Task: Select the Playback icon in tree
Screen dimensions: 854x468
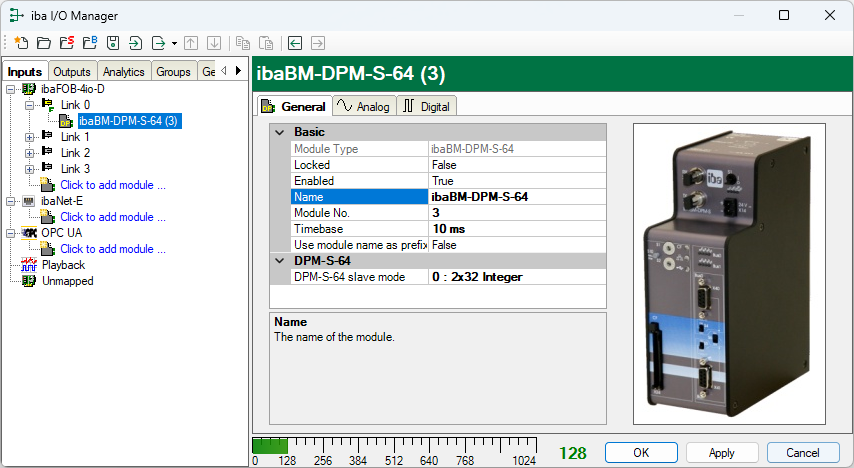Action: tap(29, 265)
